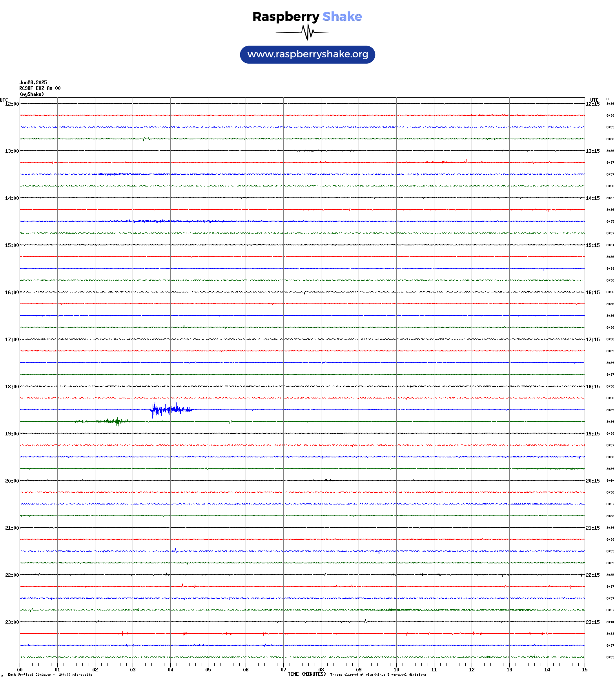Click the 16:00 row time label
Viewport: 616px width, 680px height.
(12, 292)
